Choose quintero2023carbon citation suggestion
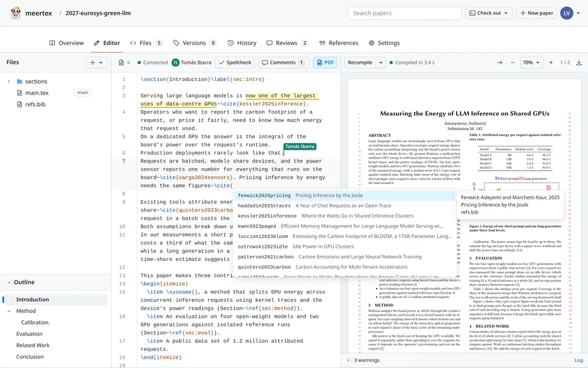Screen dimensions: 588x368 point(345,267)
